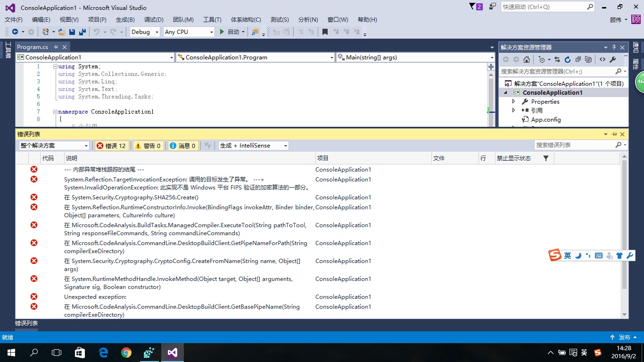The height and width of the screenshot is (362, 644).
Task: Click the Pending Changes Filter clock icon
Action: point(541,59)
